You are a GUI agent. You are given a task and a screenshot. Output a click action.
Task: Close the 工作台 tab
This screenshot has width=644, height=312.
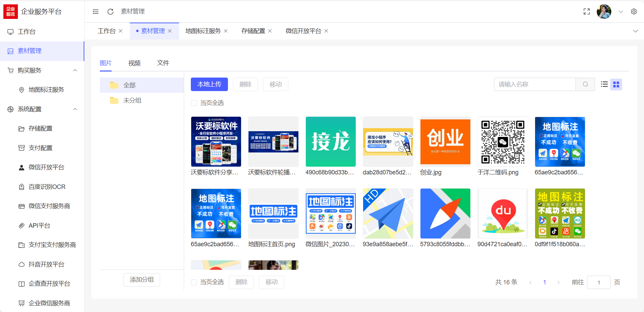[121, 31]
